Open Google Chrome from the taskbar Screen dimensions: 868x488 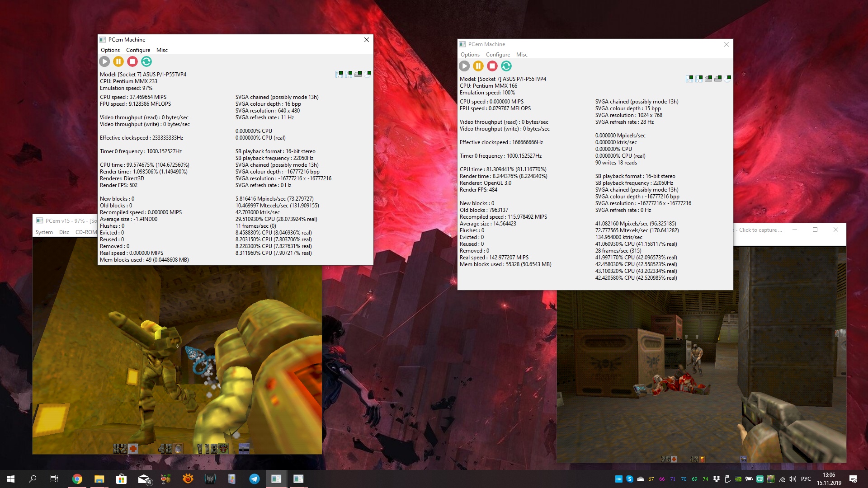coord(77,479)
